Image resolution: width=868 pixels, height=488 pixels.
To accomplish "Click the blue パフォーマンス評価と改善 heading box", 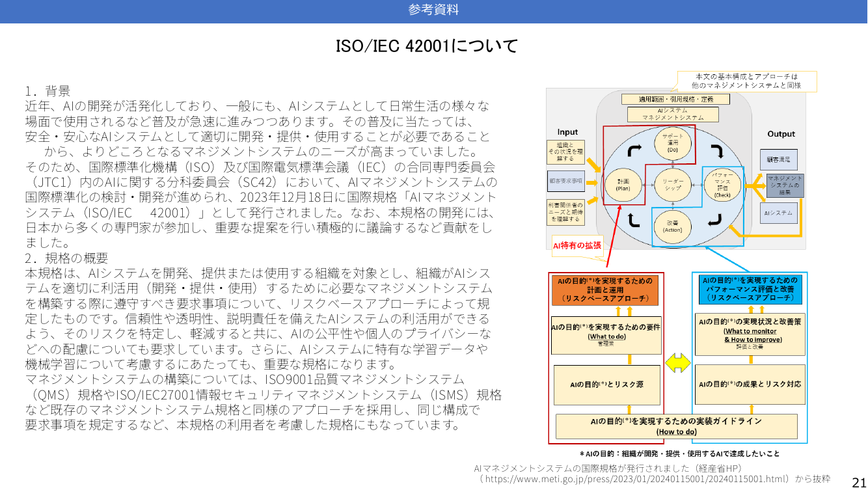I will pyautogui.click(x=750, y=289).
